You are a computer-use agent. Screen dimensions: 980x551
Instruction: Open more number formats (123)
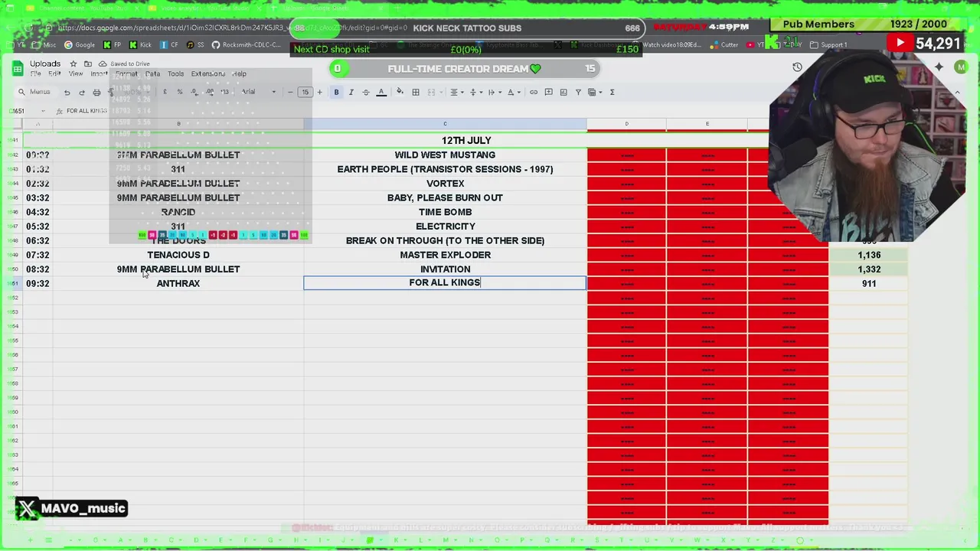224,92
